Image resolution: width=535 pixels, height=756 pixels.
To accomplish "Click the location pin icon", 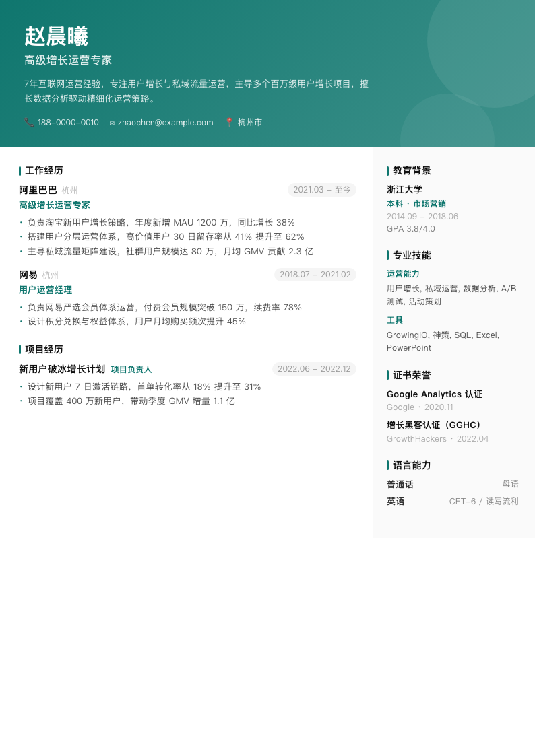I will [229, 123].
